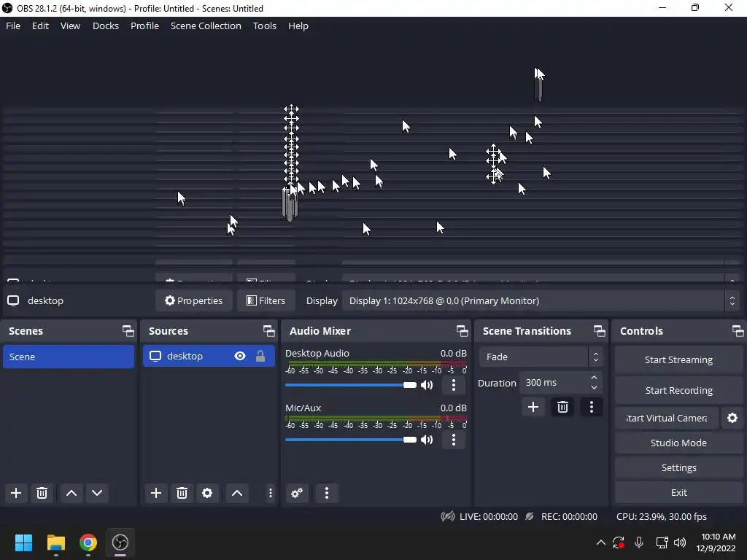The height and width of the screenshot is (560, 747).
Task: Open virtual camera settings gear
Action: point(732,418)
